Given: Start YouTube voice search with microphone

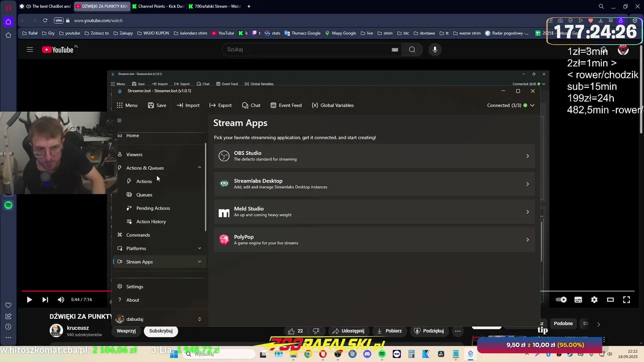Looking at the screenshot, I should click(x=435, y=49).
